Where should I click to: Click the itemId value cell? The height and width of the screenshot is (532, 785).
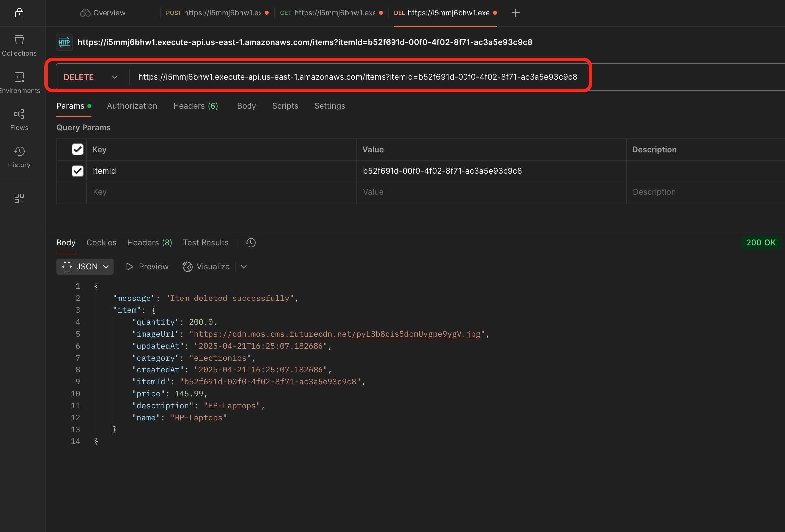(491, 171)
